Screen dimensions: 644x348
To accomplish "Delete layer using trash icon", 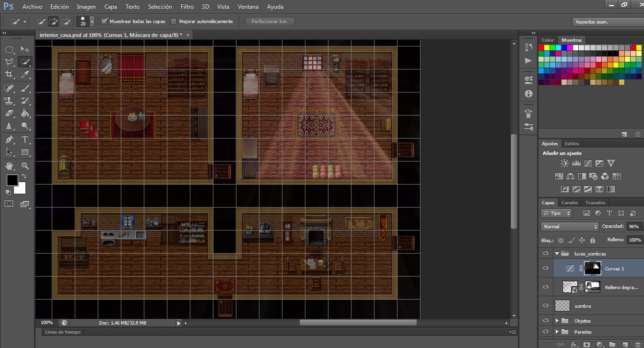I will (x=638, y=344).
